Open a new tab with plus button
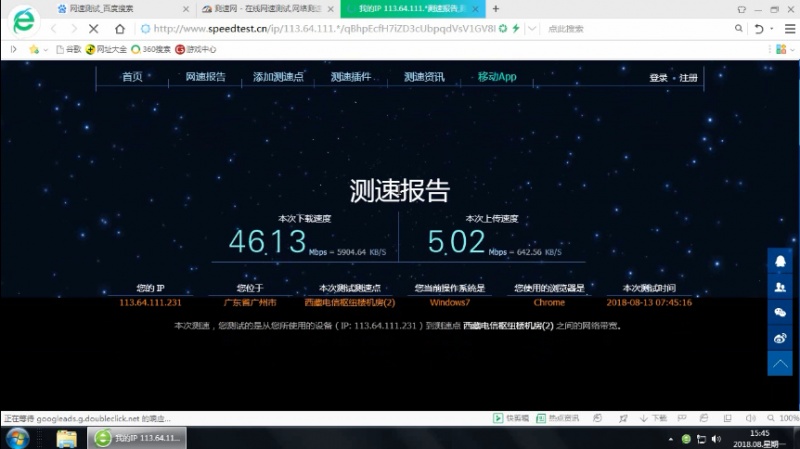The image size is (800, 449). click(x=495, y=9)
